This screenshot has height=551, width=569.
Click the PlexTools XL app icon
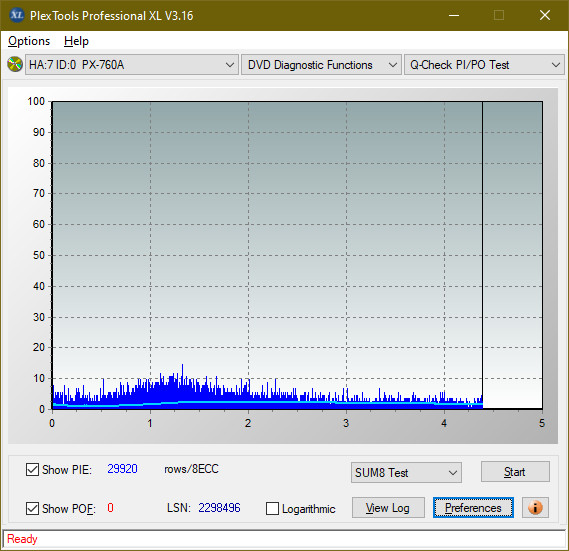(x=16, y=15)
